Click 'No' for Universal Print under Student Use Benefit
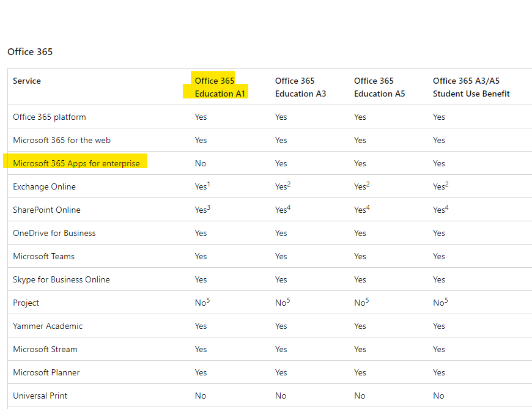Image resolution: width=532 pixels, height=409 pixels. tap(438, 396)
